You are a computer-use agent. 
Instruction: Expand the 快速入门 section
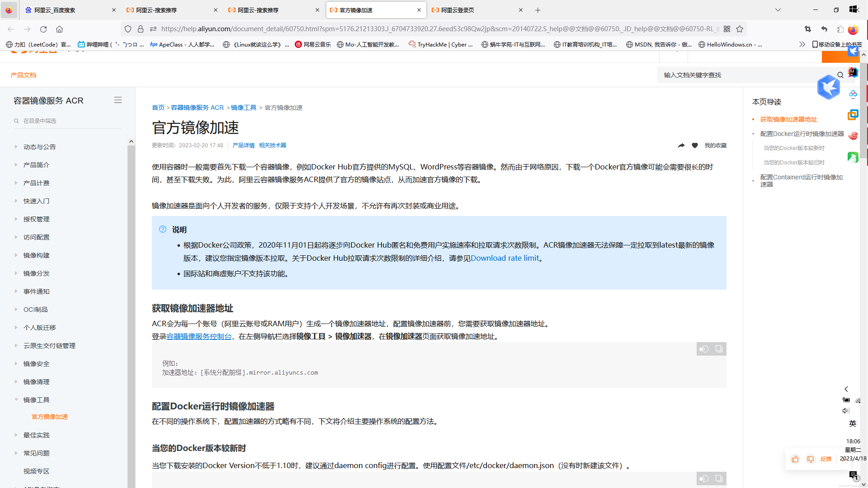16,201
